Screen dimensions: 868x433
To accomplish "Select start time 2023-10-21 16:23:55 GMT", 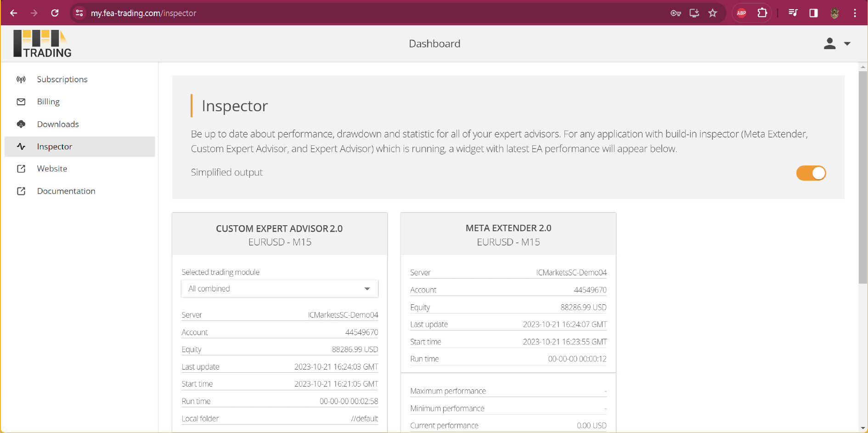I will point(565,342).
